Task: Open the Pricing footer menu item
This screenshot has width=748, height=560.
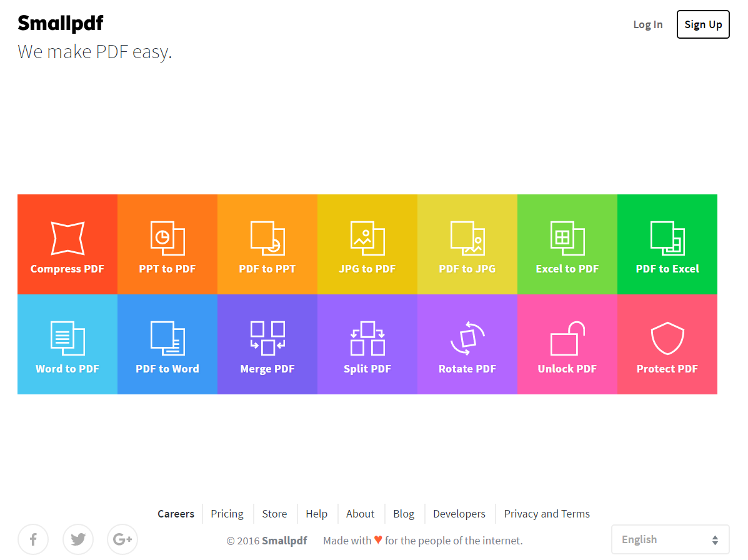Action: tap(227, 514)
